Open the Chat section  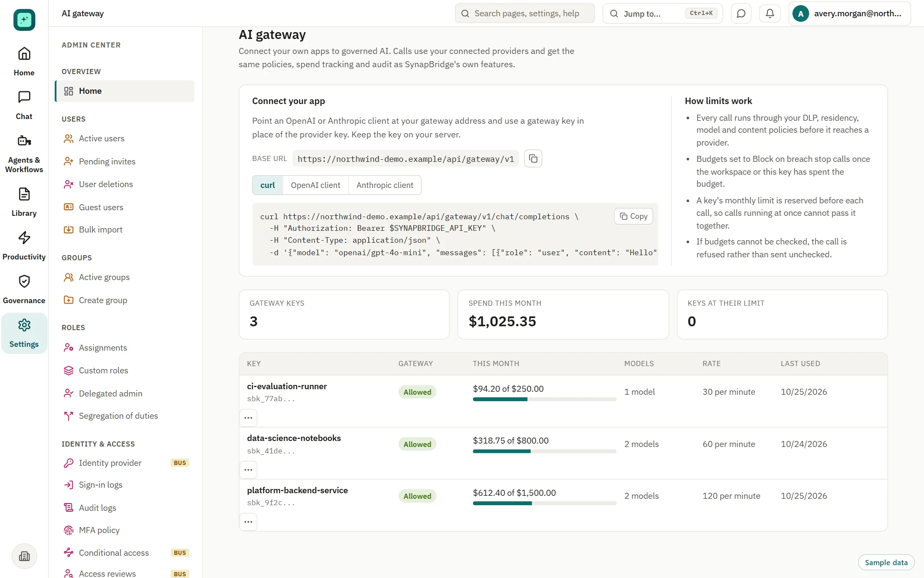24,105
